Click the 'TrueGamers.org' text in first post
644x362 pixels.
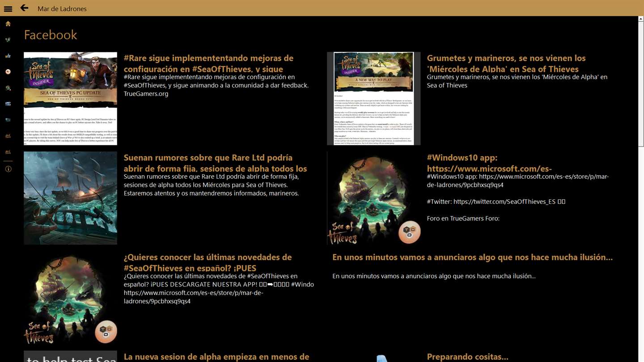click(x=146, y=94)
